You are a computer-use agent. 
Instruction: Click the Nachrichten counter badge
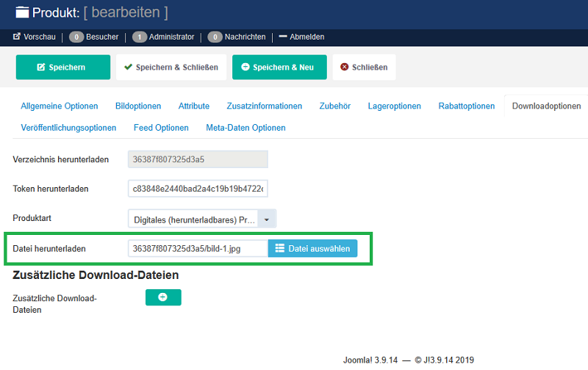point(215,37)
